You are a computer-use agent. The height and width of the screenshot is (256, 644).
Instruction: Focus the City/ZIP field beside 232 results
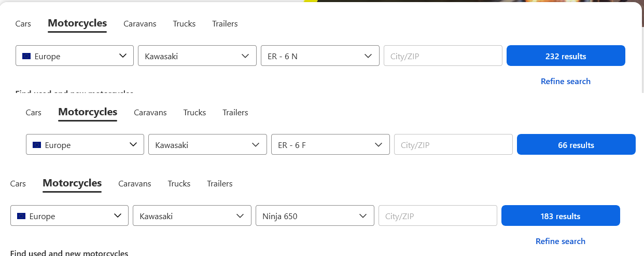[443, 56]
